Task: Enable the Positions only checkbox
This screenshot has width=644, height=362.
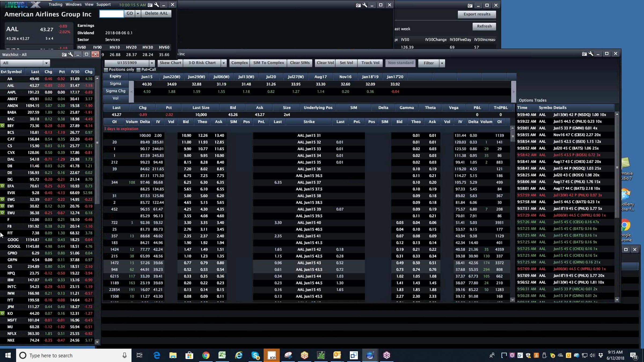Action: point(106,70)
